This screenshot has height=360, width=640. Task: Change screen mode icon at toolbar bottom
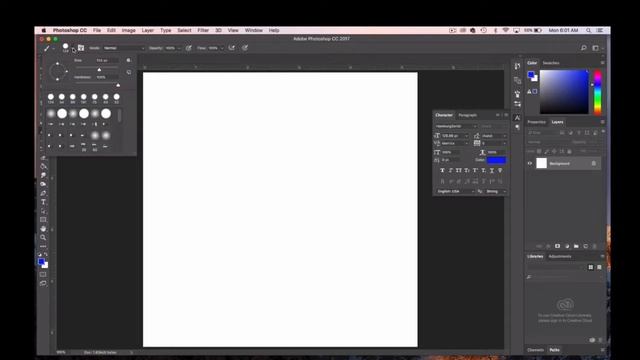click(x=43, y=283)
